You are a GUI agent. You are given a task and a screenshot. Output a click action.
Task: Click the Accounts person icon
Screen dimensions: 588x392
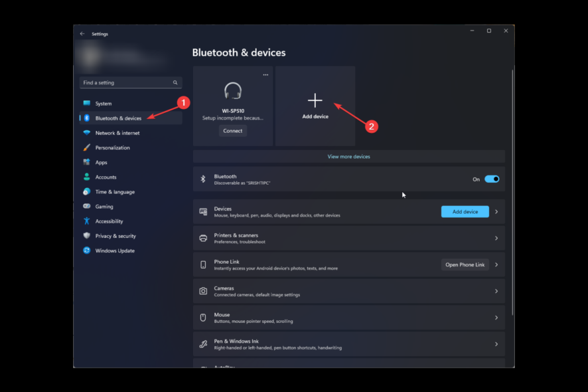click(87, 177)
